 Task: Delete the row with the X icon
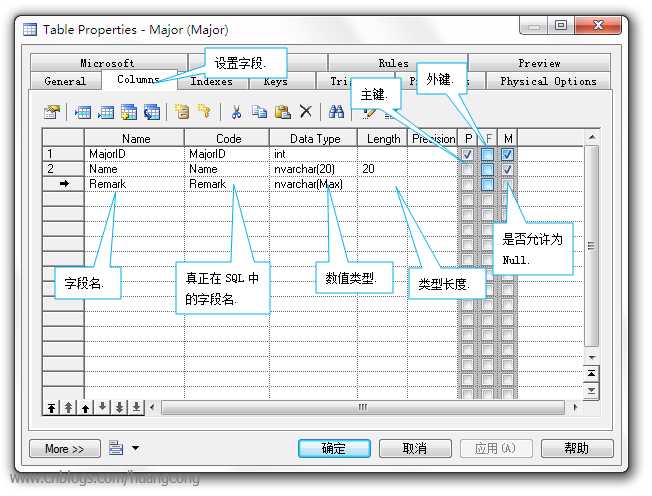point(306,111)
